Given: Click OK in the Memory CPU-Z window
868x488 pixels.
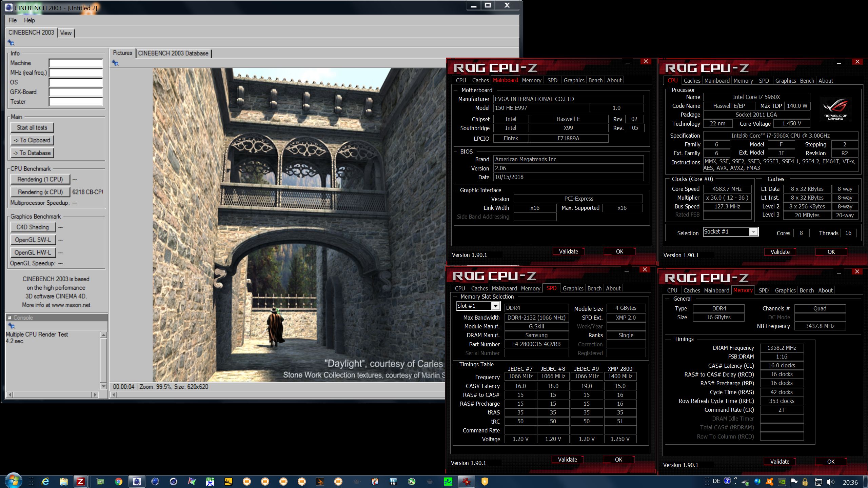Looking at the screenshot, I should [831, 462].
